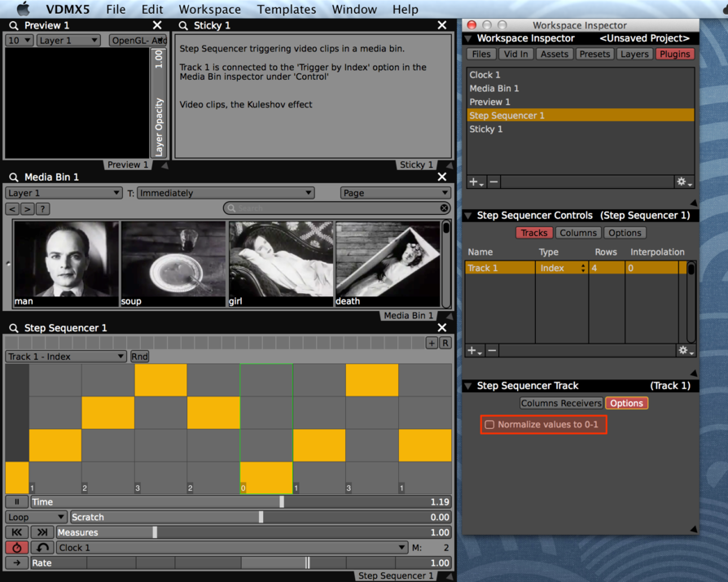Click the reset loop arrow button

pyautogui.click(x=42, y=548)
